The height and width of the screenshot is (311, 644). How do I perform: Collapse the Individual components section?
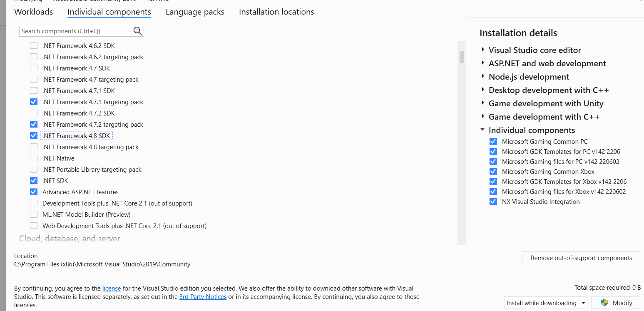pyautogui.click(x=482, y=130)
